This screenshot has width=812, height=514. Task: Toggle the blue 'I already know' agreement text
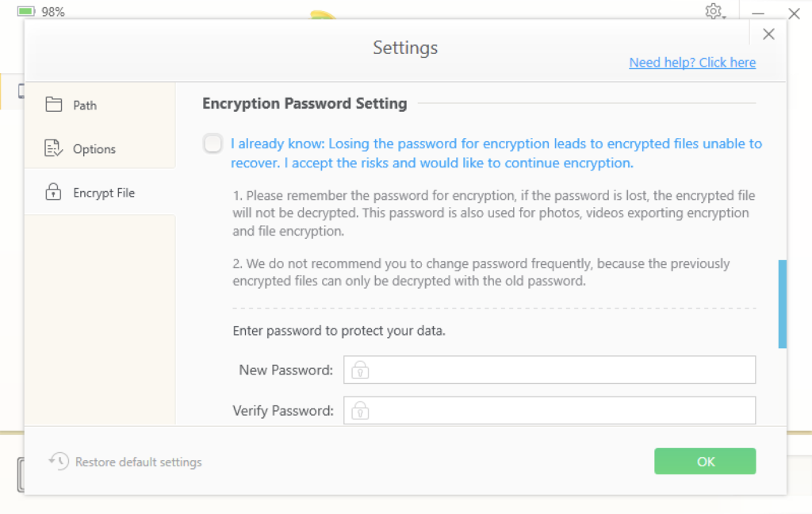(x=496, y=153)
